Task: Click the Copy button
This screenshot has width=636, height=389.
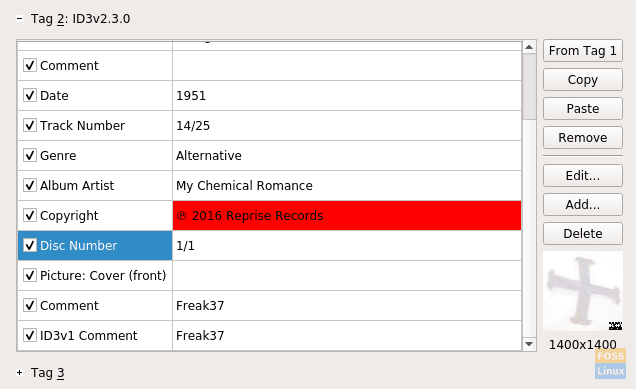Action: [582, 80]
